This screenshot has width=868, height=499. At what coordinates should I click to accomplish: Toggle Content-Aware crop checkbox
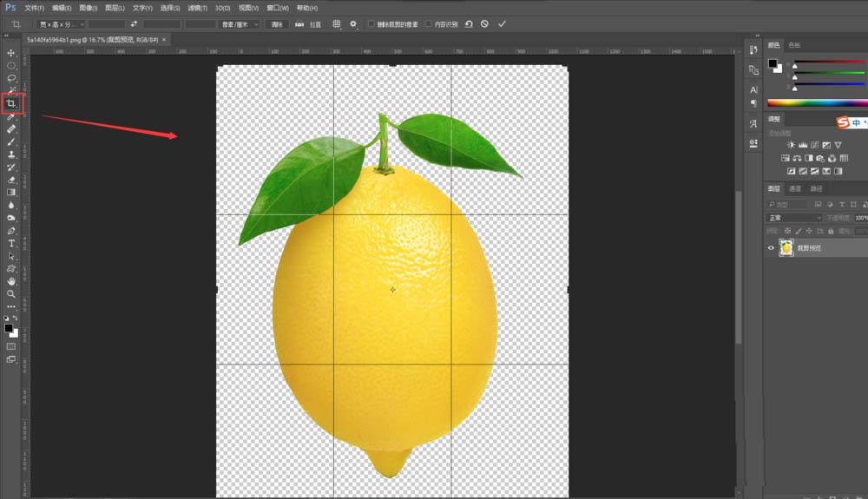(429, 24)
